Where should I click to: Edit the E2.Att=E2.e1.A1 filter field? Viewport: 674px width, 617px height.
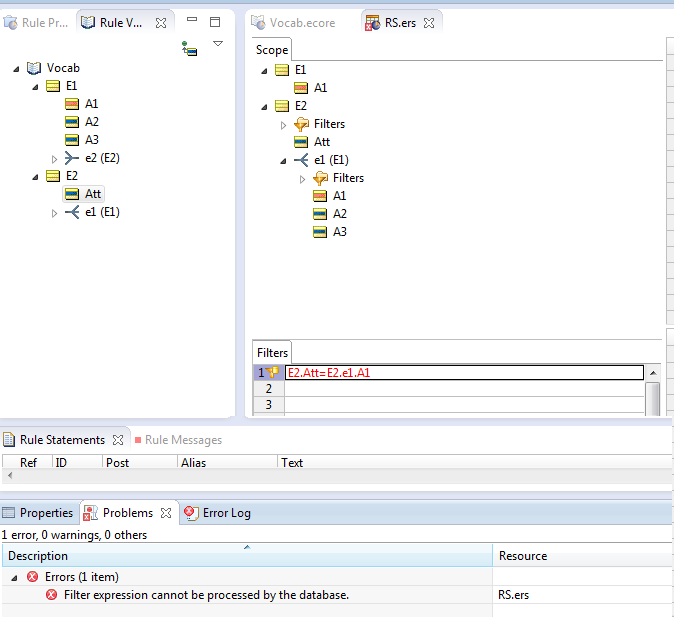464,372
